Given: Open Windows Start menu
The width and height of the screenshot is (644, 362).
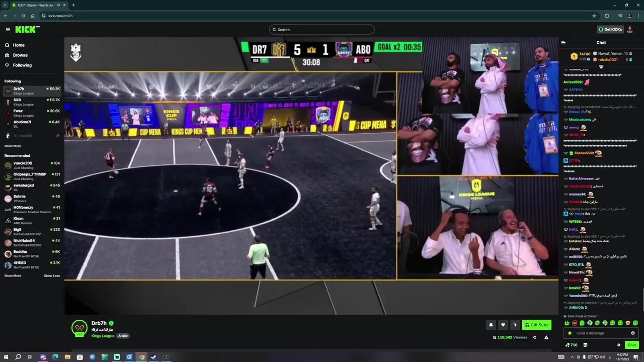Looking at the screenshot, I should point(6,357).
